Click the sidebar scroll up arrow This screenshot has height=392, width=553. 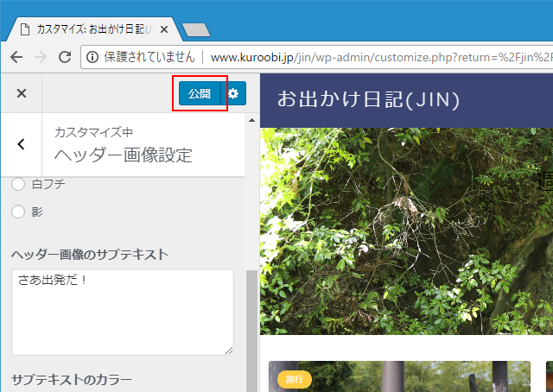251,120
